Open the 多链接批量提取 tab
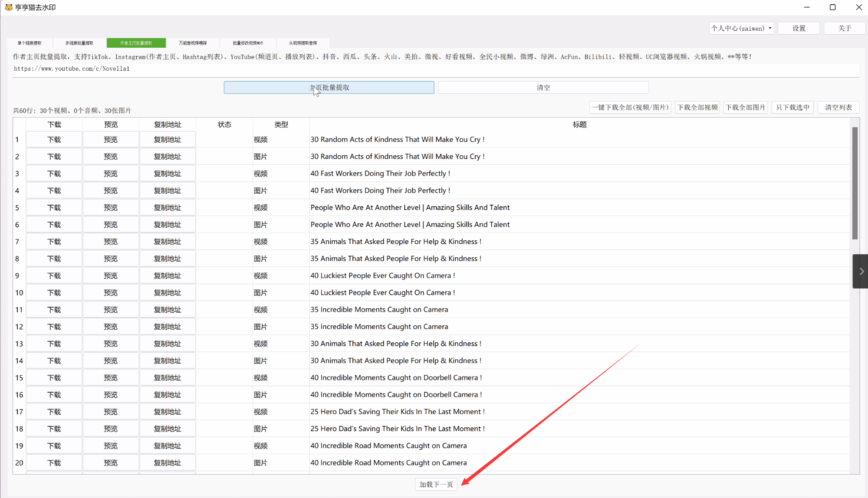The image size is (868, 498). pyautogui.click(x=79, y=43)
